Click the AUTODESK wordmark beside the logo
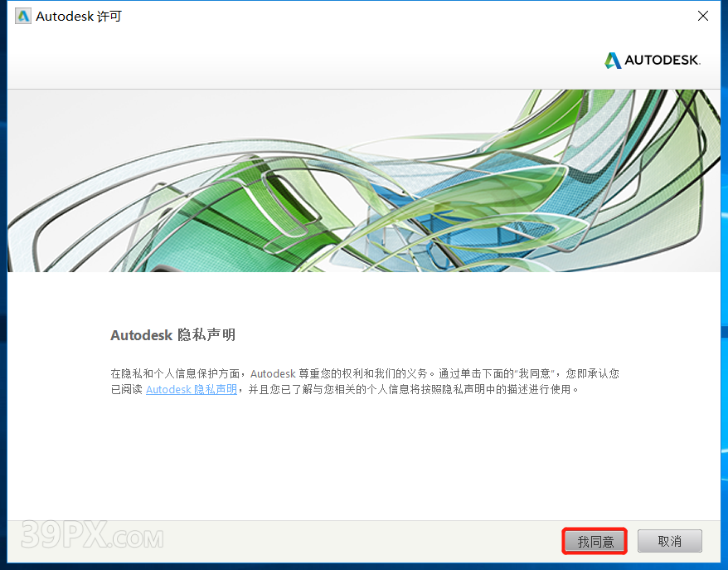Image resolution: width=728 pixels, height=570 pixels. click(662, 61)
